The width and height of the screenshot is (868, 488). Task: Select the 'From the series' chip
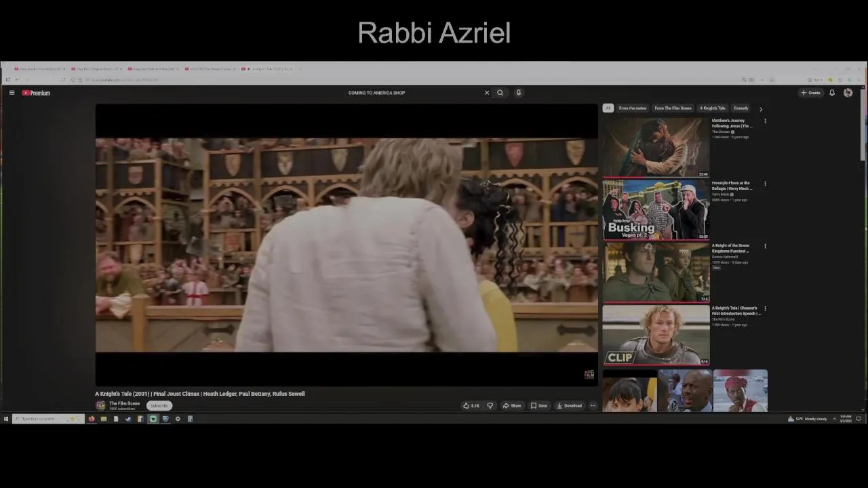(633, 108)
